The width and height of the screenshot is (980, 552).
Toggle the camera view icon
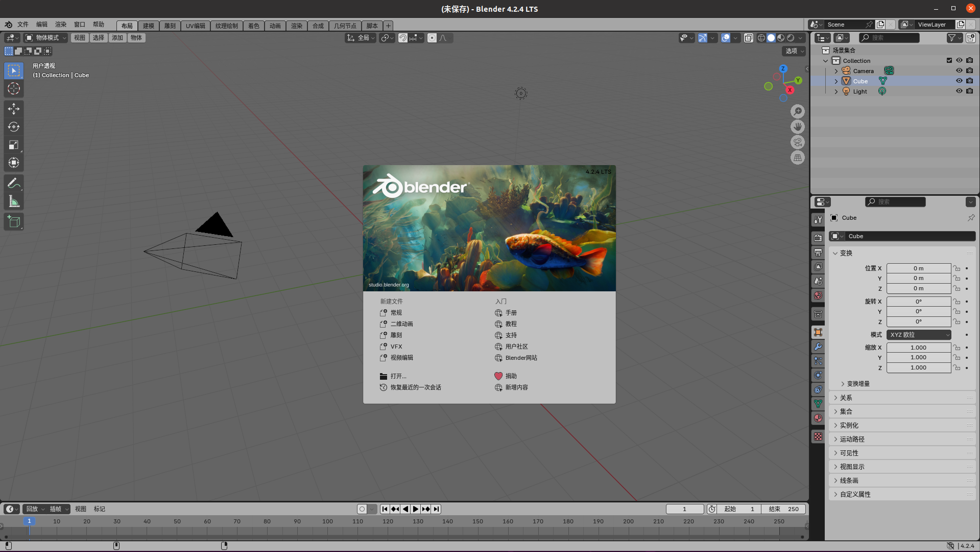[798, 142]
